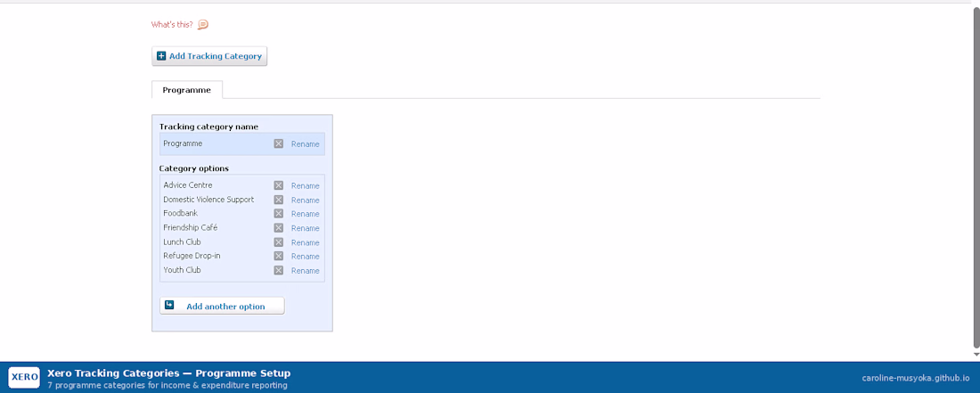
Task: Click the Tracking category name heading
Action: (x=208, y=127)
